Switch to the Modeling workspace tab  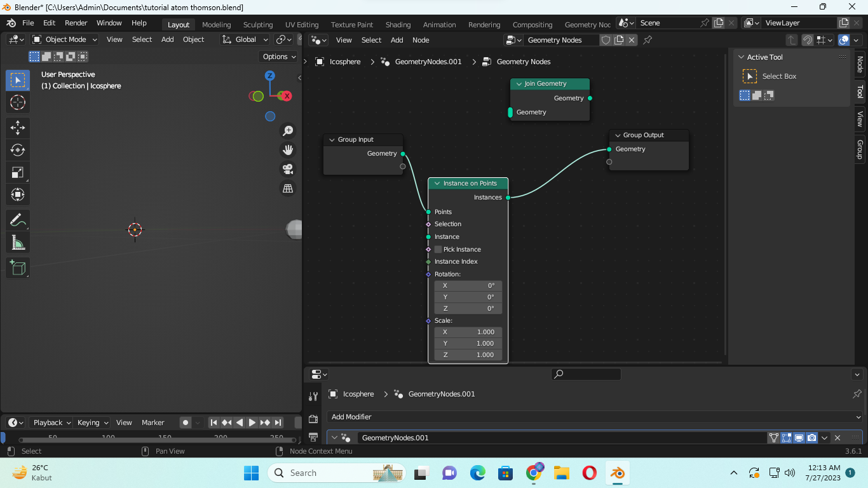tap(217, 25)
